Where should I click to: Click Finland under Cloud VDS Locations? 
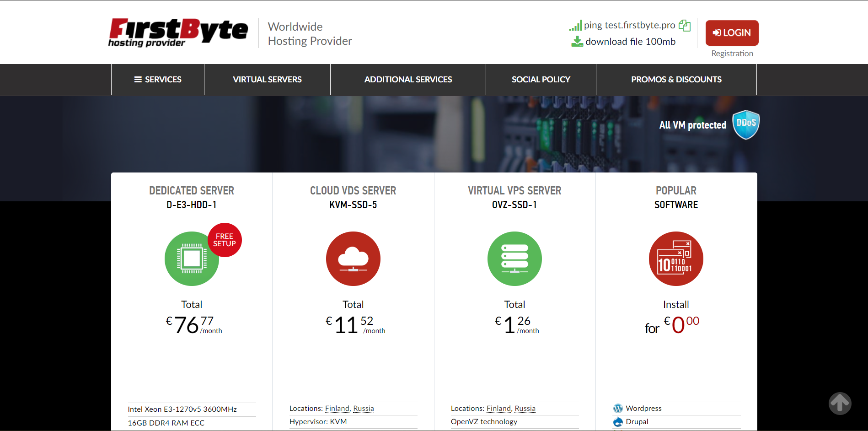[x=337, y=408]
